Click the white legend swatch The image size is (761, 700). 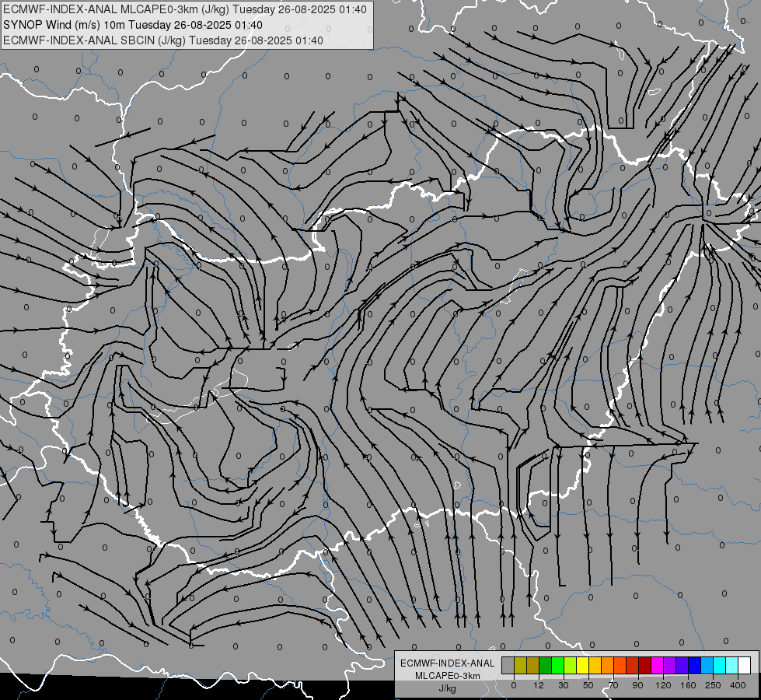click(745, 666)
